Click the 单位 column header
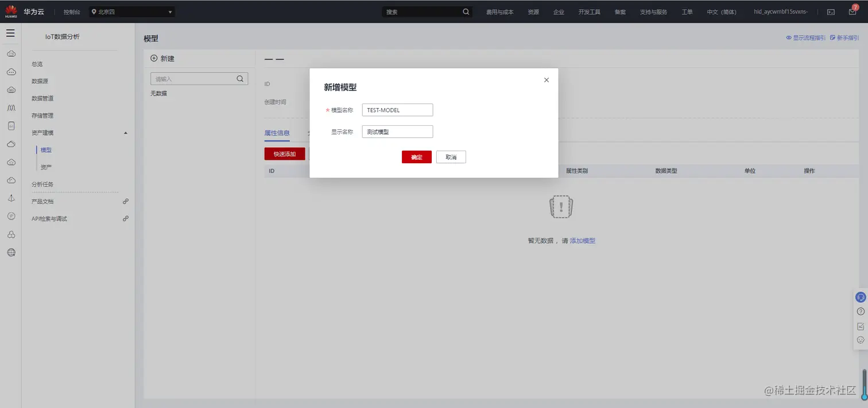 [750, 171]
